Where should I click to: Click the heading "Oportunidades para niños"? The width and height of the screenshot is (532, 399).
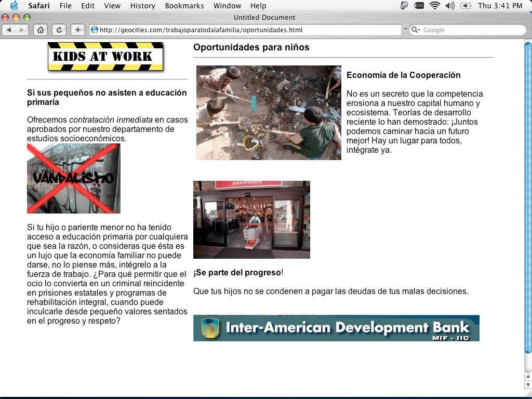click(251, 47)
